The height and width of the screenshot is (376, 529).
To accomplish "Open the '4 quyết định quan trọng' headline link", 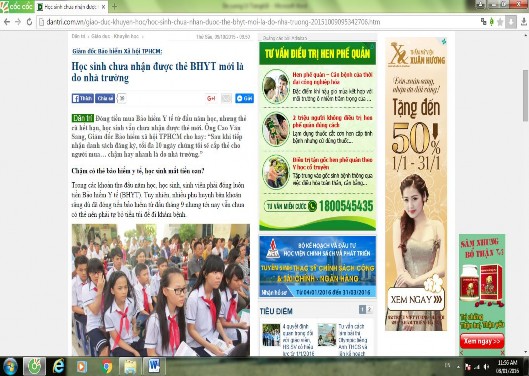I will pos(299,340).
